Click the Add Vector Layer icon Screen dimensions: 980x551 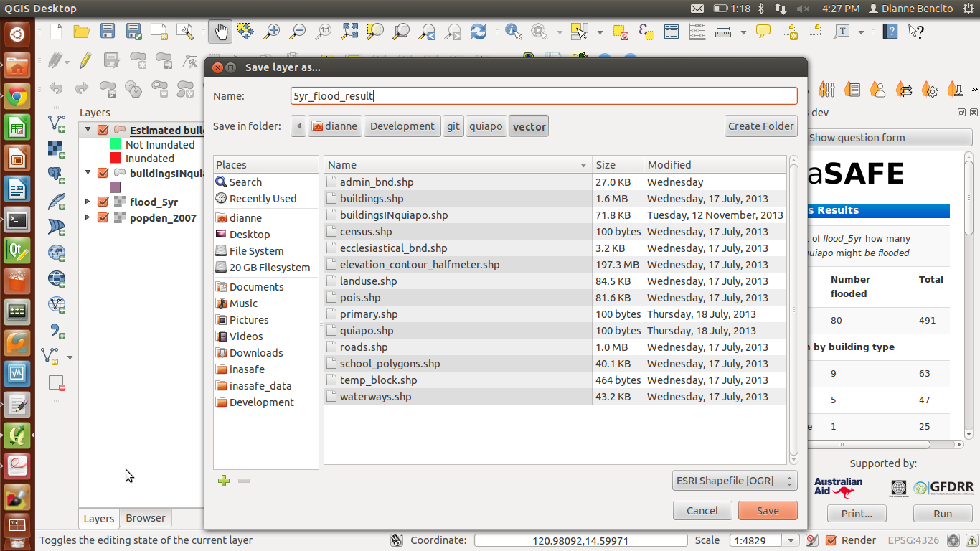pos(57,123)
